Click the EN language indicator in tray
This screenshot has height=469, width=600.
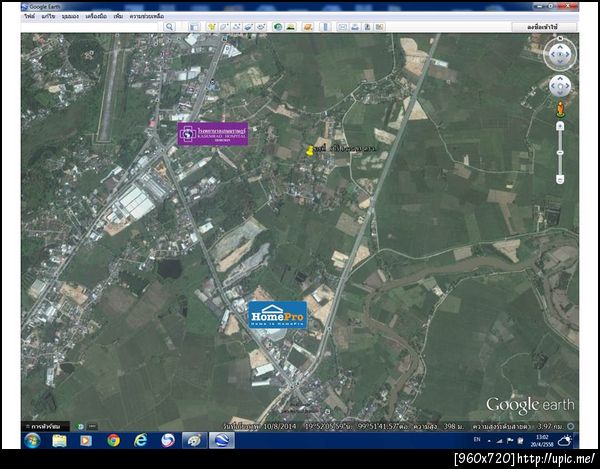click(477, 440)
